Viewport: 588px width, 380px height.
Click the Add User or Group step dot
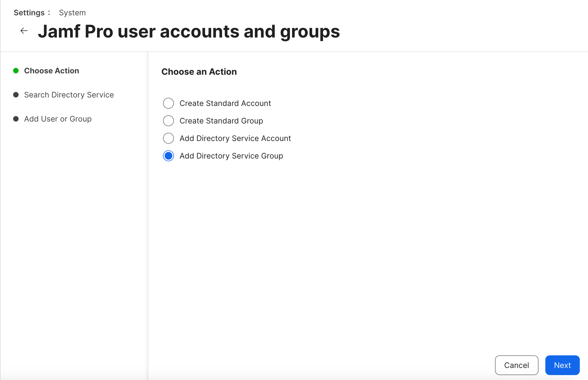pyautogui.click(x=16, y=119)
